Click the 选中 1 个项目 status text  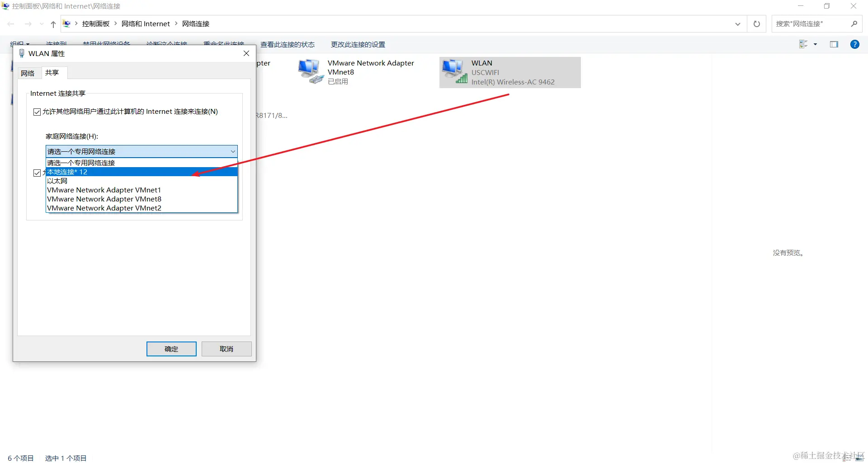pos(66,458)
